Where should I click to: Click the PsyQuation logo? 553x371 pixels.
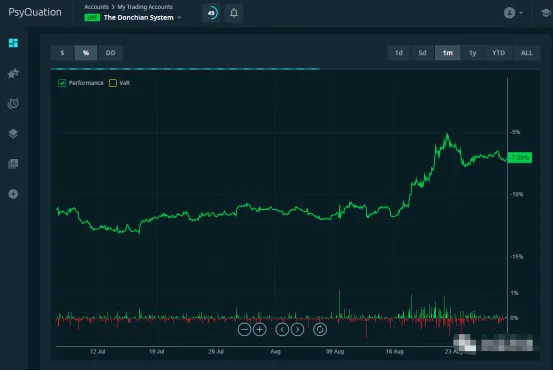pyautogui.click(x=35, y=12)
